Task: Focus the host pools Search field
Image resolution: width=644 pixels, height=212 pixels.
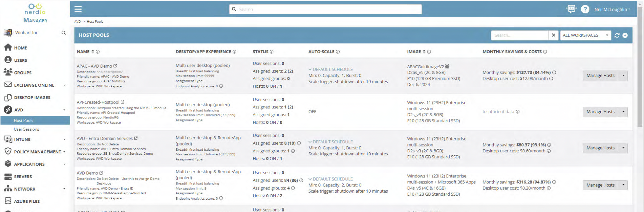Action: 519,35
